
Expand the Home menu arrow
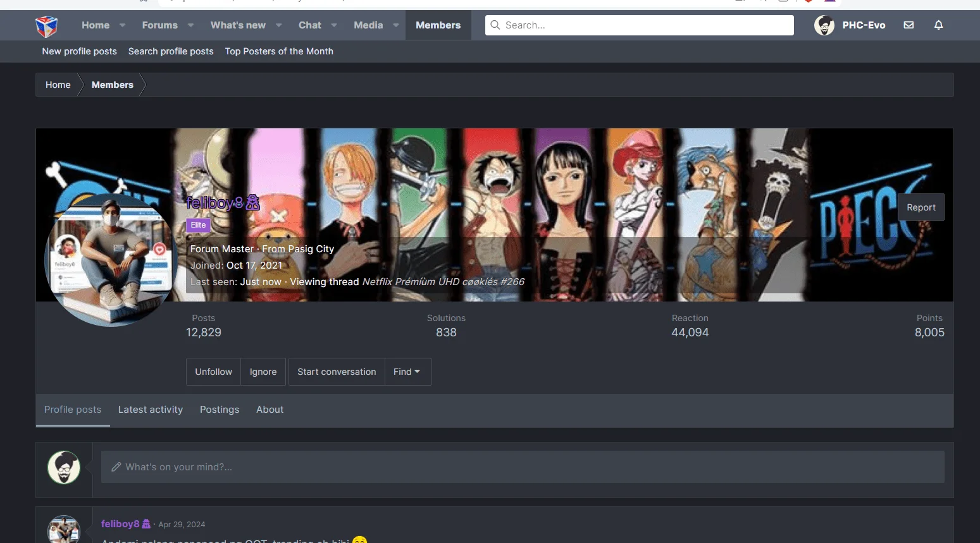[122, 25]
